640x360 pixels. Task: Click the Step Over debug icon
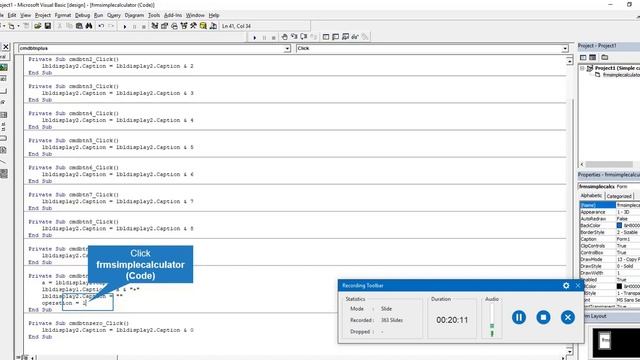pyautogui.click(x=304, y=37)
